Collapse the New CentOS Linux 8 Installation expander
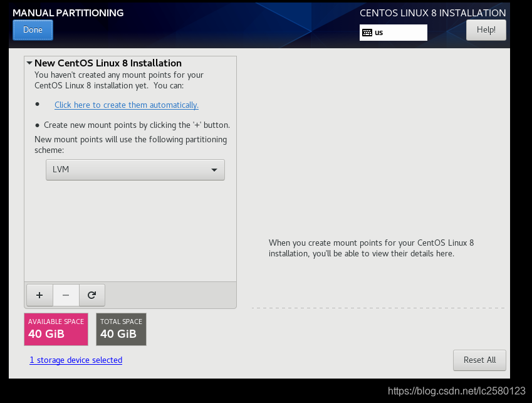 [29, 63]
